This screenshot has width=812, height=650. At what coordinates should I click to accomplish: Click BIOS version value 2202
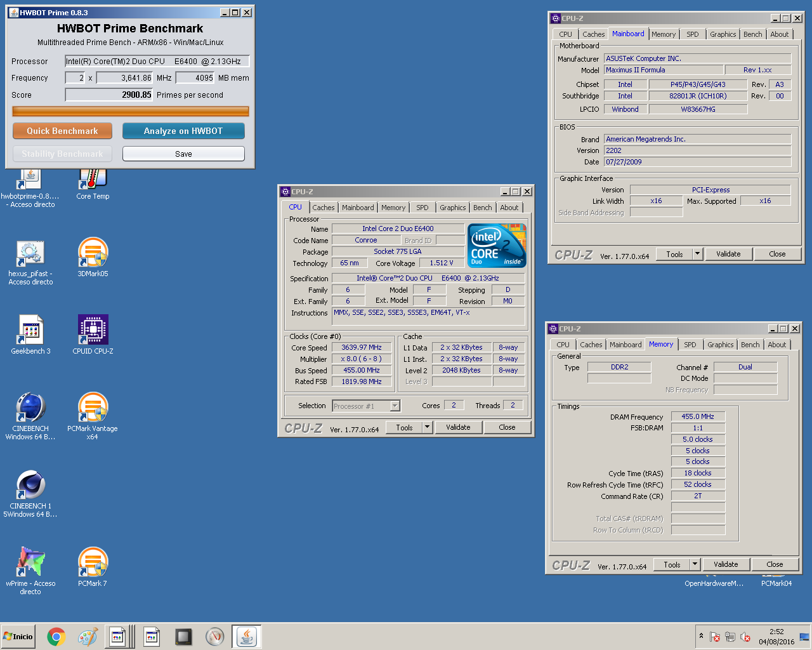(x=697, y=150)
